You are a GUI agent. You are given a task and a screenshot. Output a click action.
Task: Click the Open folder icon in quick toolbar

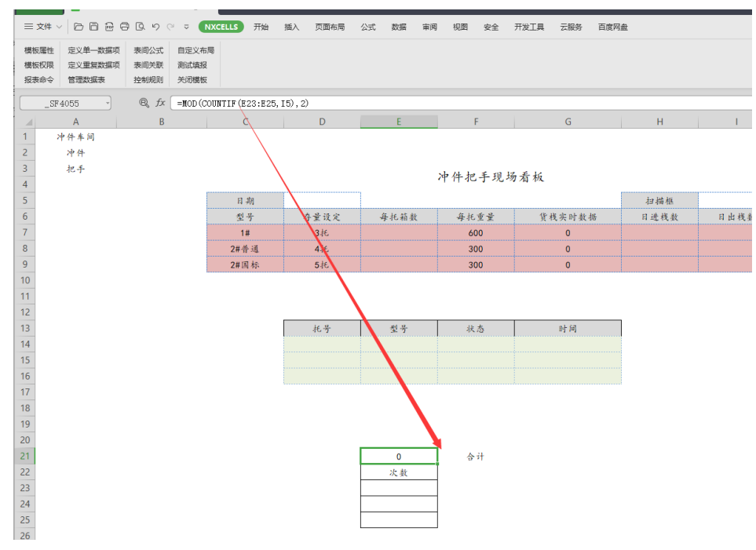(x=79, y=27)
